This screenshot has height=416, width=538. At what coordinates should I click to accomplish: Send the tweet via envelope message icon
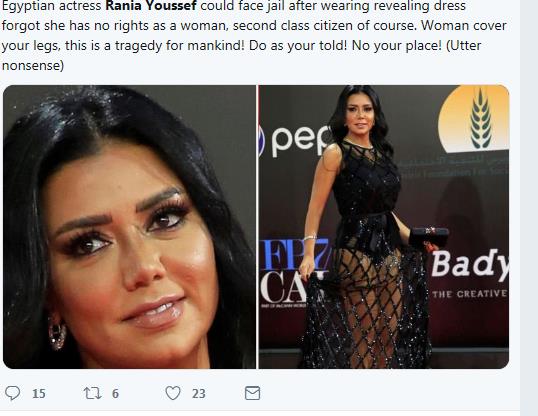coord(253,393)
